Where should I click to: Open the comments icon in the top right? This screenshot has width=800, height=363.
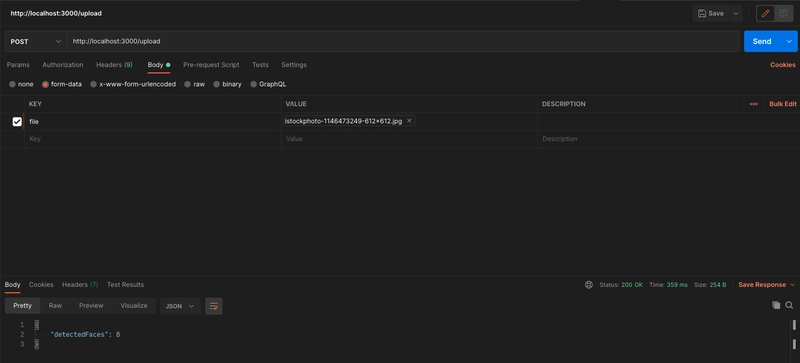click(x=783, y=14)
